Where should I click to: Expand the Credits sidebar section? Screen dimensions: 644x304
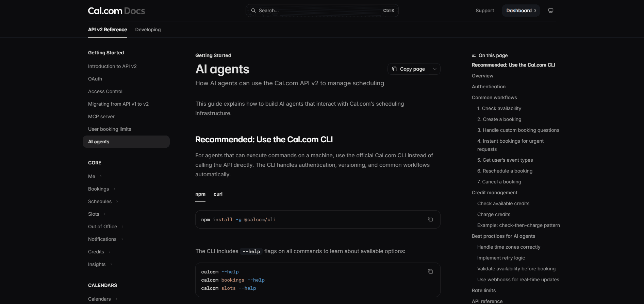[x=99, y=252]
